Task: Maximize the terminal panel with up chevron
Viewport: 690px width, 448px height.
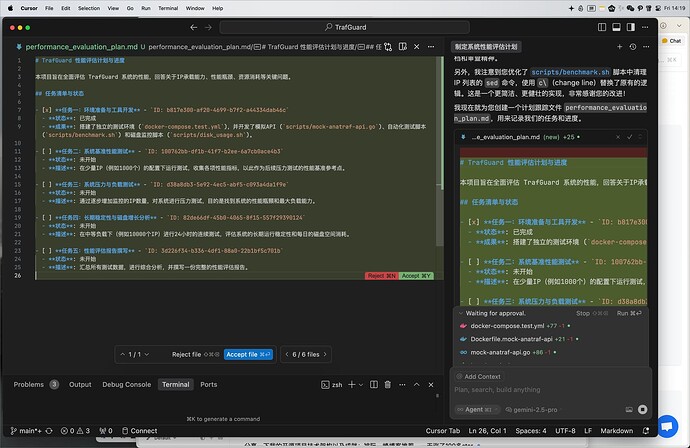Action: click(416, 385)
